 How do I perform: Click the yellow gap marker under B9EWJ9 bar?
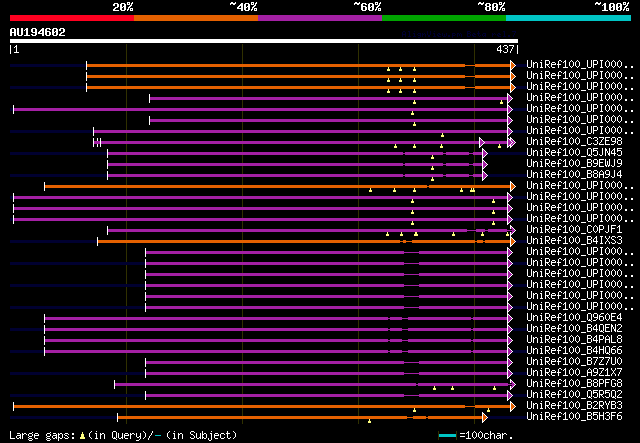(432, 168)
